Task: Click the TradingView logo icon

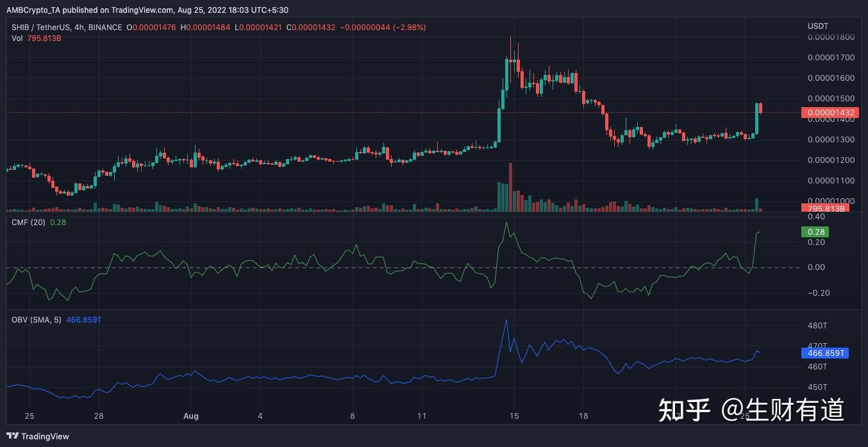Action: (x=12, y=436)
